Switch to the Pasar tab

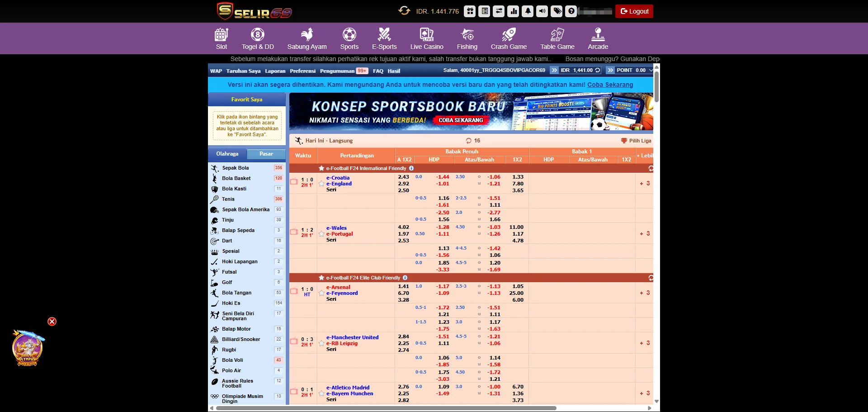[266, 154]
